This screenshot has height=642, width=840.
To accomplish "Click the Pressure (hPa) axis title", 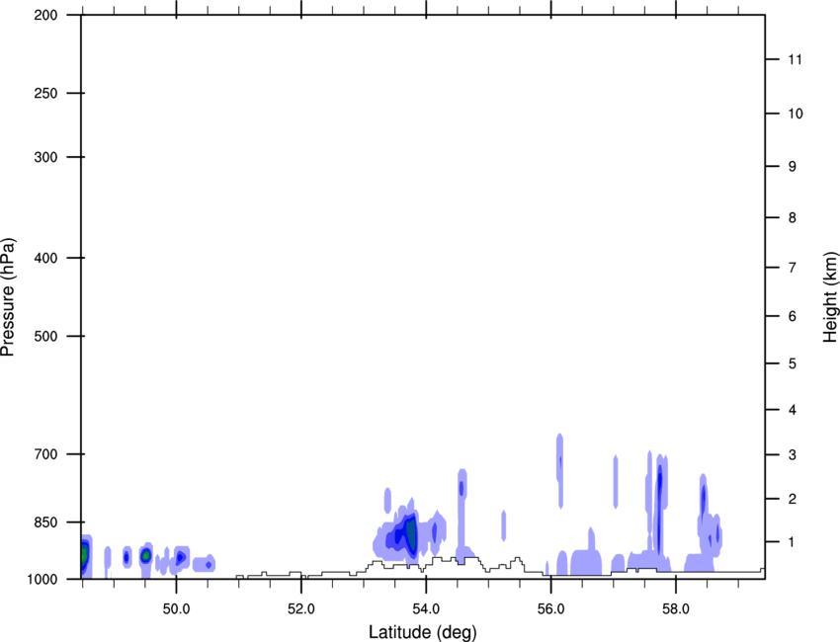I will [8, 297].
